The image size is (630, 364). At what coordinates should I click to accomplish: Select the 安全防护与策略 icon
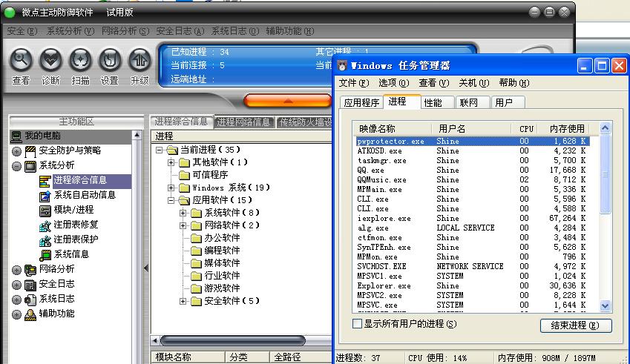pos(30,151)
